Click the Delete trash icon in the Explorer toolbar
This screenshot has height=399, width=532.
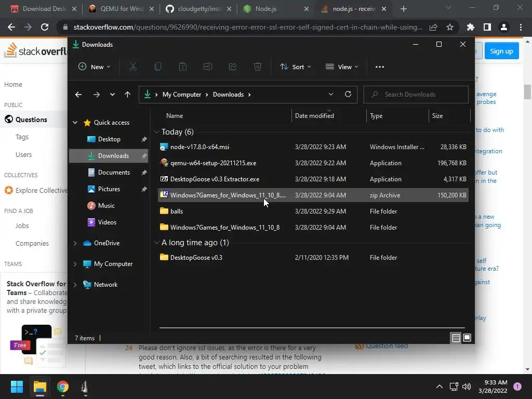pyautogui.click(x=258, y=67)
